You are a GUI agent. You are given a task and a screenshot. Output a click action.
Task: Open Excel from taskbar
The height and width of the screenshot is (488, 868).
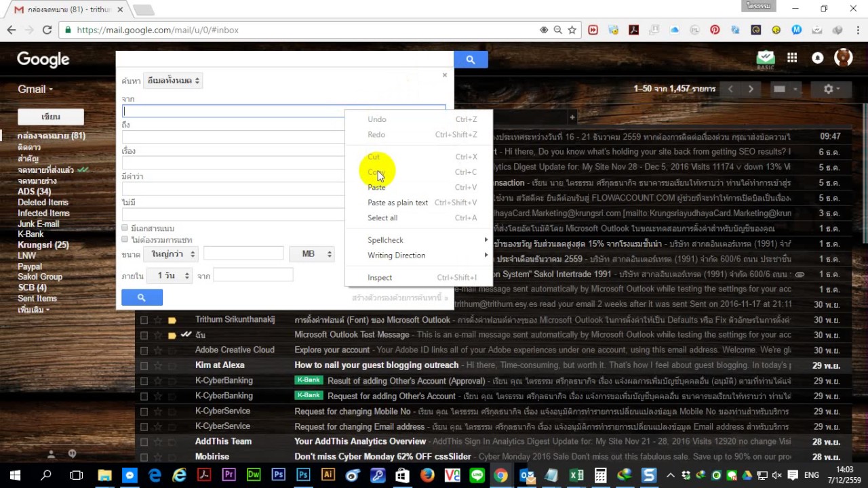(576, 475)
